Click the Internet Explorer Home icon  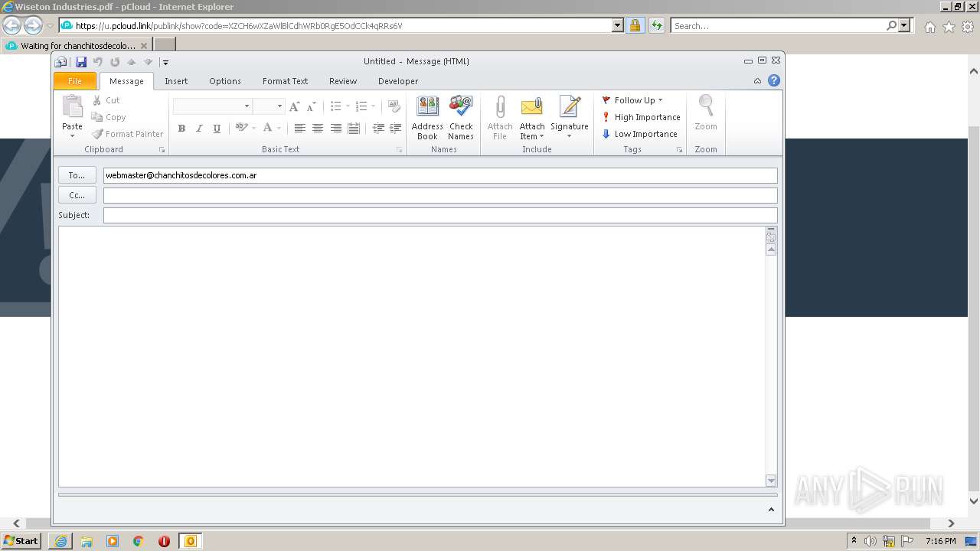tap(929, 27)
